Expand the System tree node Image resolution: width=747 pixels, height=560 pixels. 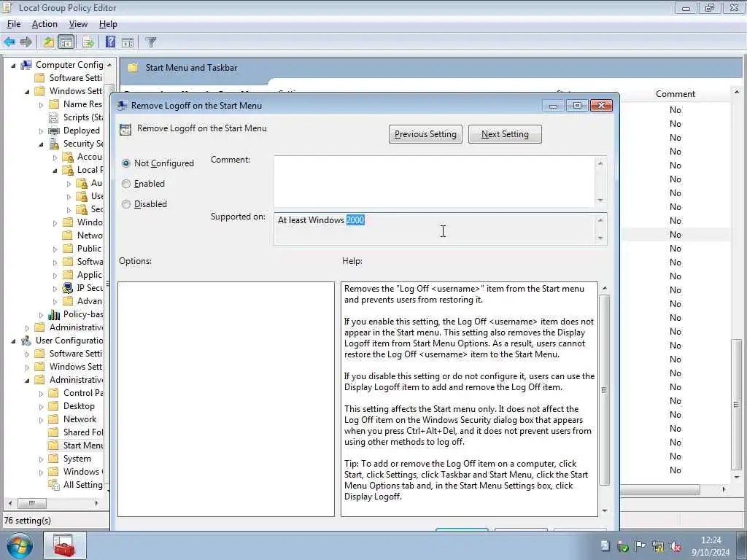41,459
